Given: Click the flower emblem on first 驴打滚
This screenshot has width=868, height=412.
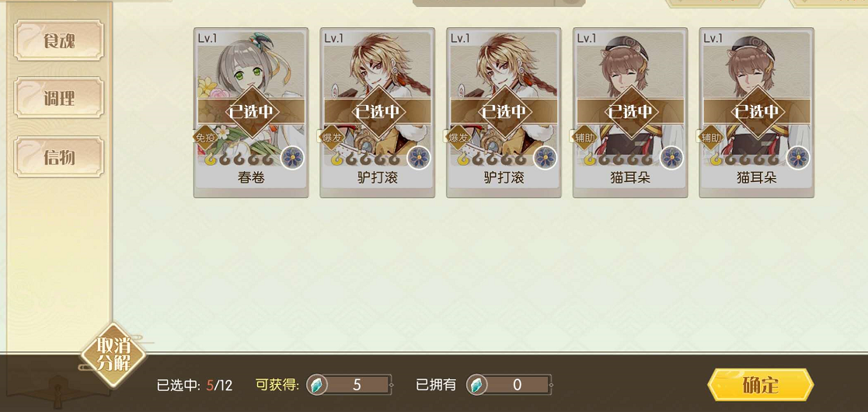Looking at the screenshot, I should (419, 158).
